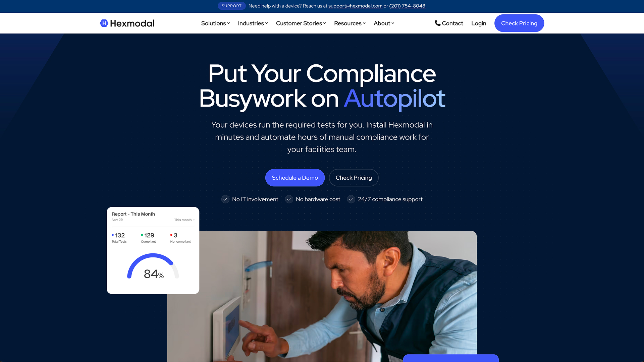Click the Hexmodal hexagon logo icon
644x362 pixels.
click(x=104, y=23)
